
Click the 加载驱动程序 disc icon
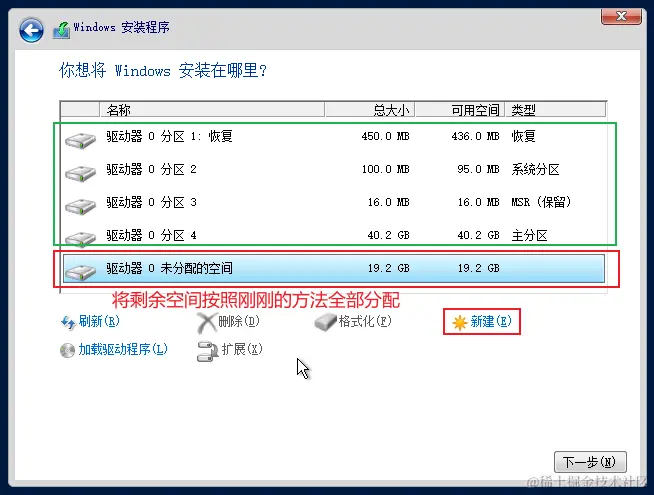pos(67,350)
